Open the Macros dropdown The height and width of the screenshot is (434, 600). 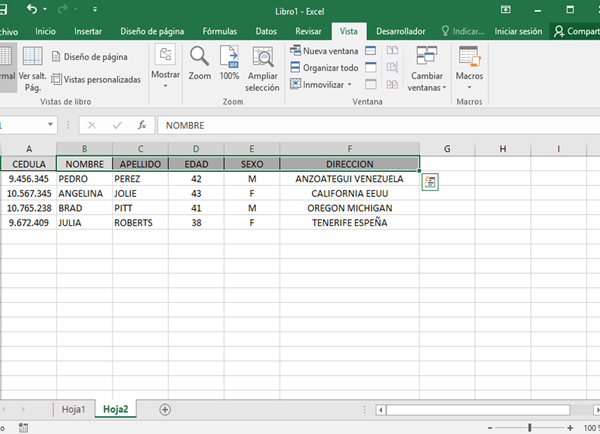pos(469,68)
